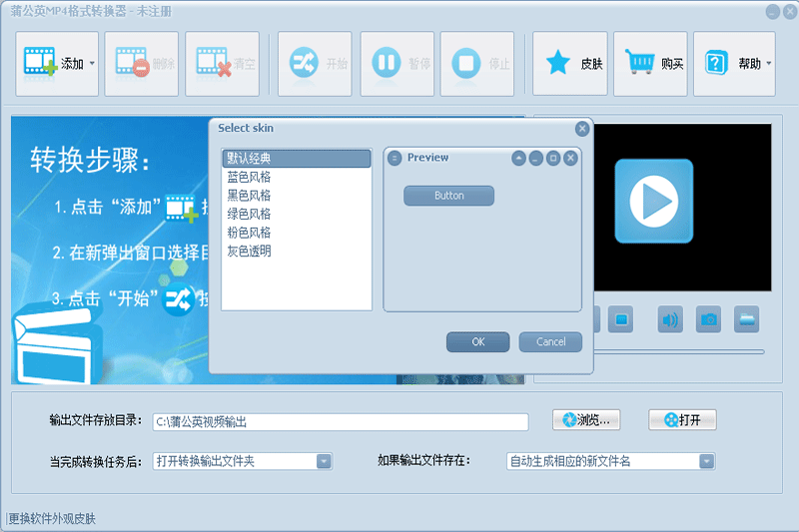Open the 自动生成相应的新文件名 dropdown

pyautogui.click(x=706, y=462)
